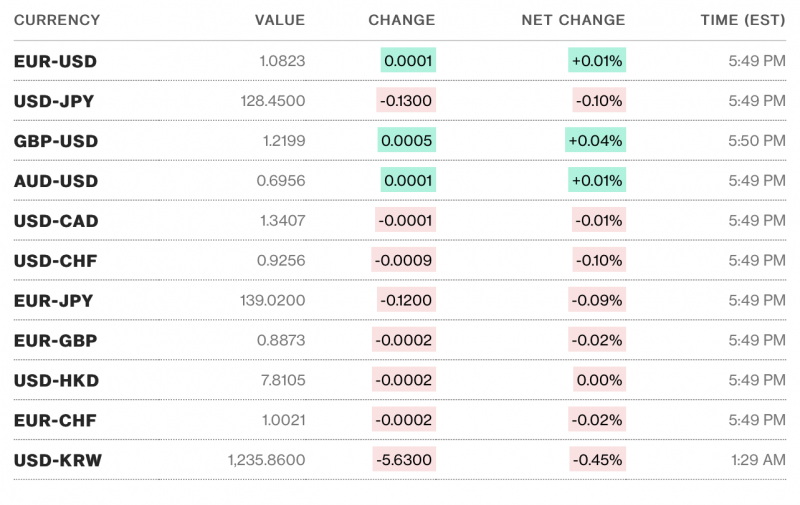Click the USD-JPY currency pair

pyautogui.click(x=55, y=101)
